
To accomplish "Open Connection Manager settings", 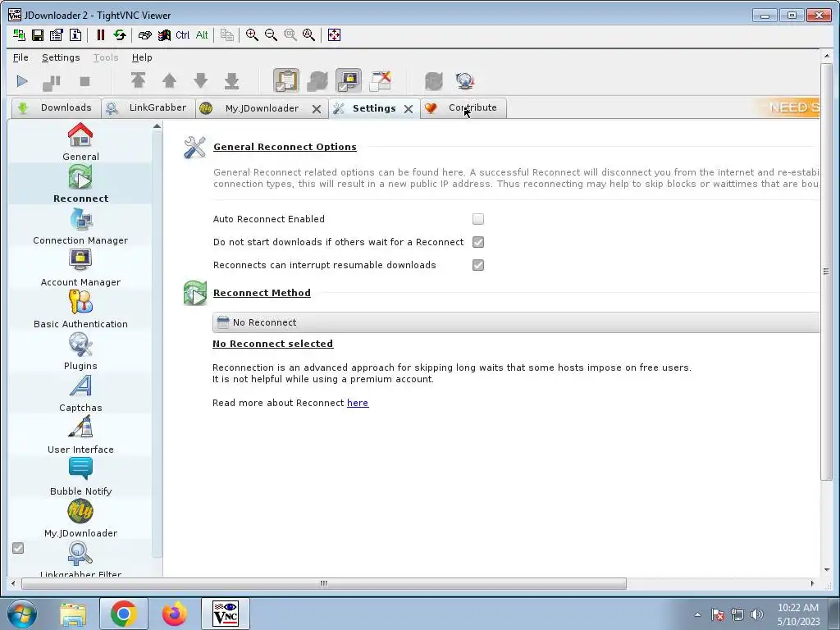I will pyautogui.click(x=80, y=226).
